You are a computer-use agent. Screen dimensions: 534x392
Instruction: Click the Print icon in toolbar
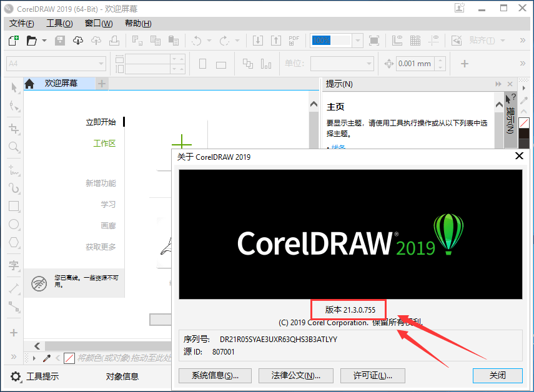tap(114, 41)
